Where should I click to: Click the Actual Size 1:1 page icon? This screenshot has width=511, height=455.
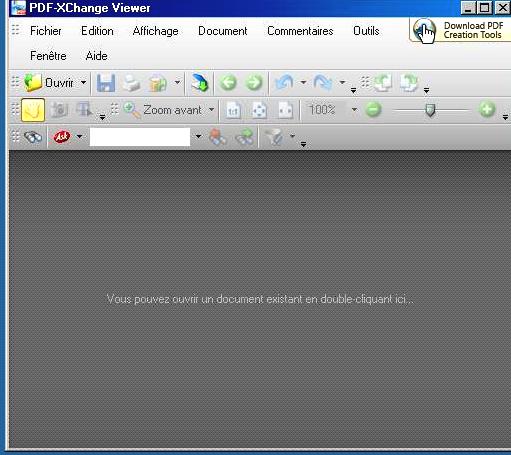233,110
